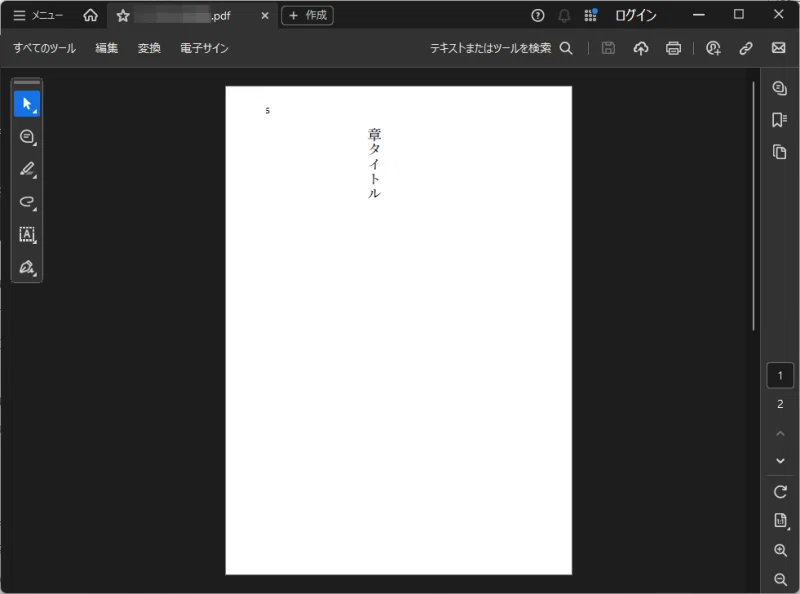The image size is (800, 594).
Task: Choose the fill and sign pen tool
Action: (x=27, y=267)
